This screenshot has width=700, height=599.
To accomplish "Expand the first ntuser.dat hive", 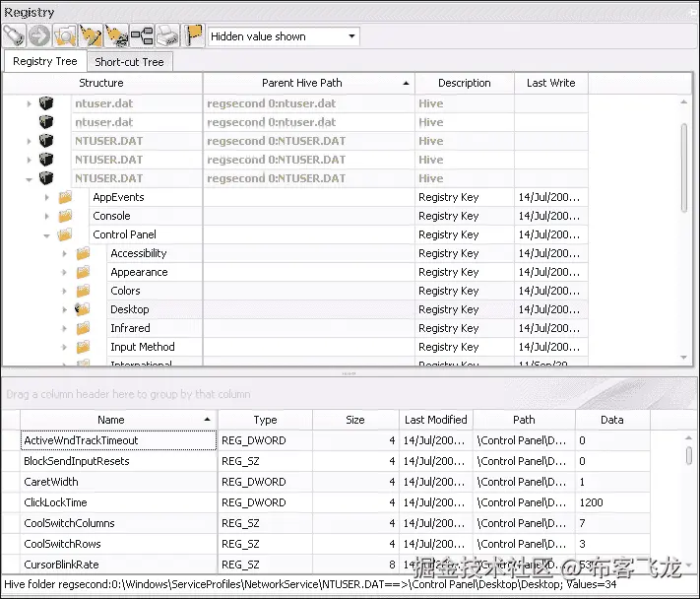I will click(29, 103).
